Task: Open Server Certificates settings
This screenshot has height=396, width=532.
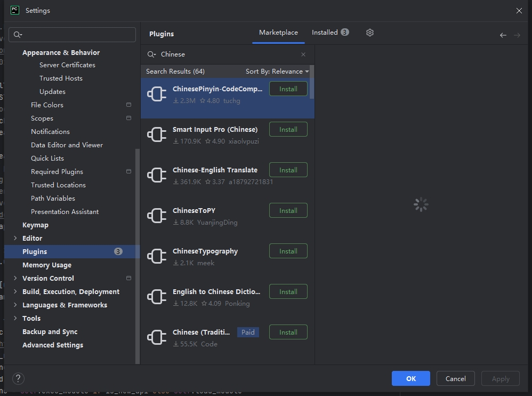Action: (67, 65)
